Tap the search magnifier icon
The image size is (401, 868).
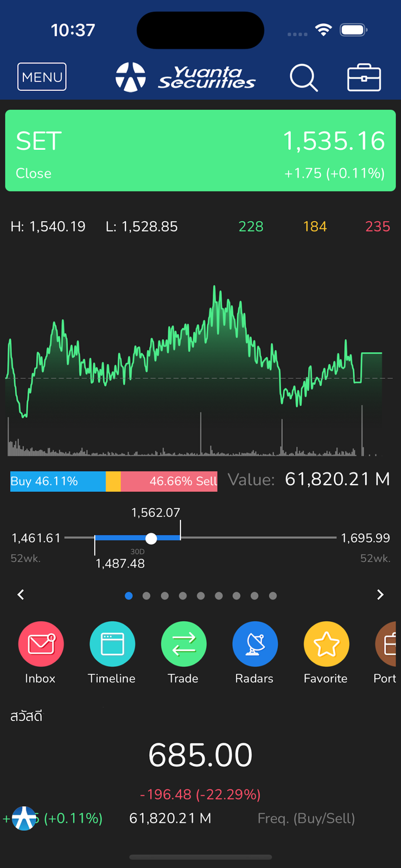[304, 77]
